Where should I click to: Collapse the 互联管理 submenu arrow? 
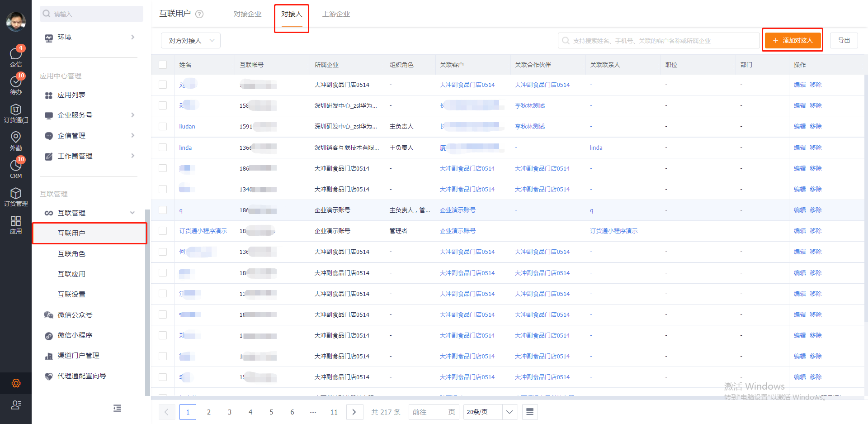(x=132, y=213)
